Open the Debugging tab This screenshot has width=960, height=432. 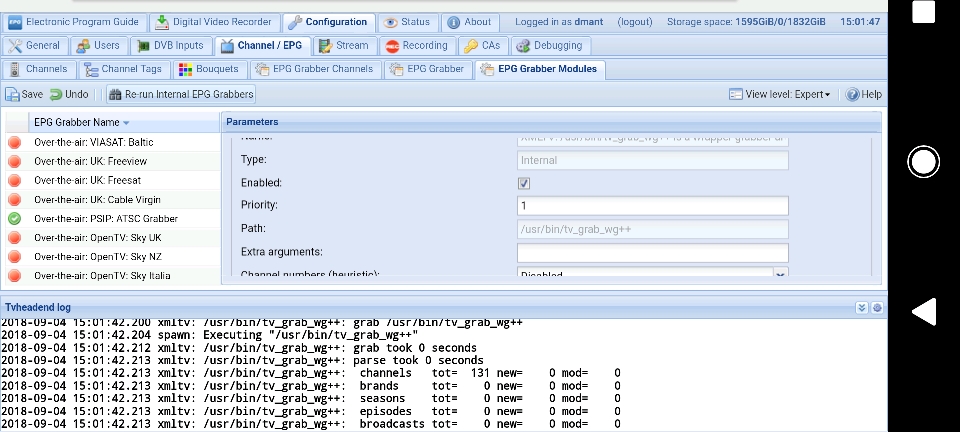[550, 45]
